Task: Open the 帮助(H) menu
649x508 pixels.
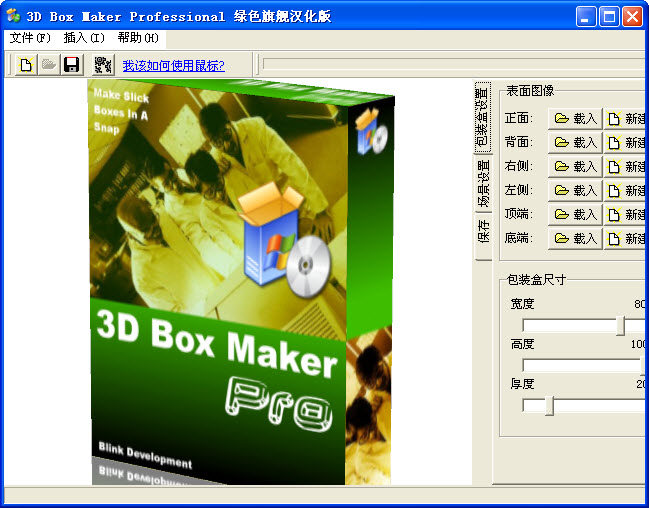Action: click(138, 38)
